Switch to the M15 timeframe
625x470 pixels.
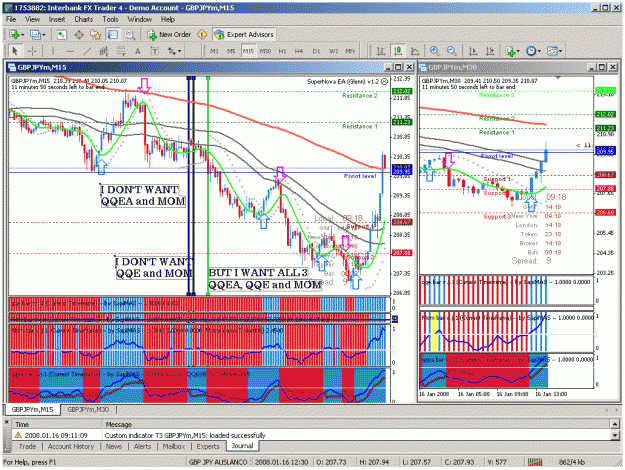coord(248,51)
